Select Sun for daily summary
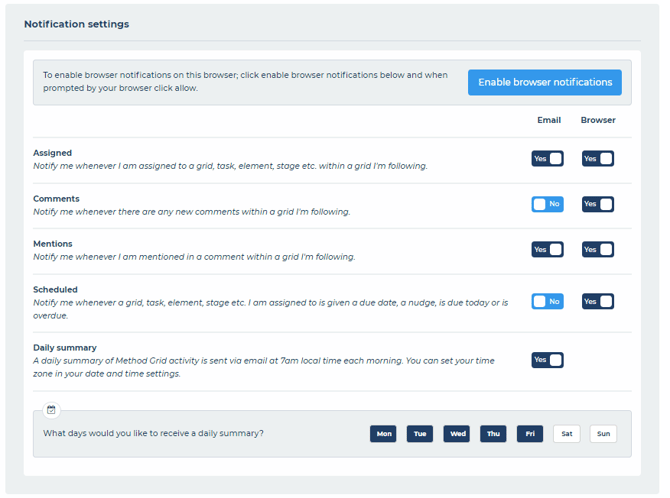This screenshot has width=670, height=498. tap(603, 434)
